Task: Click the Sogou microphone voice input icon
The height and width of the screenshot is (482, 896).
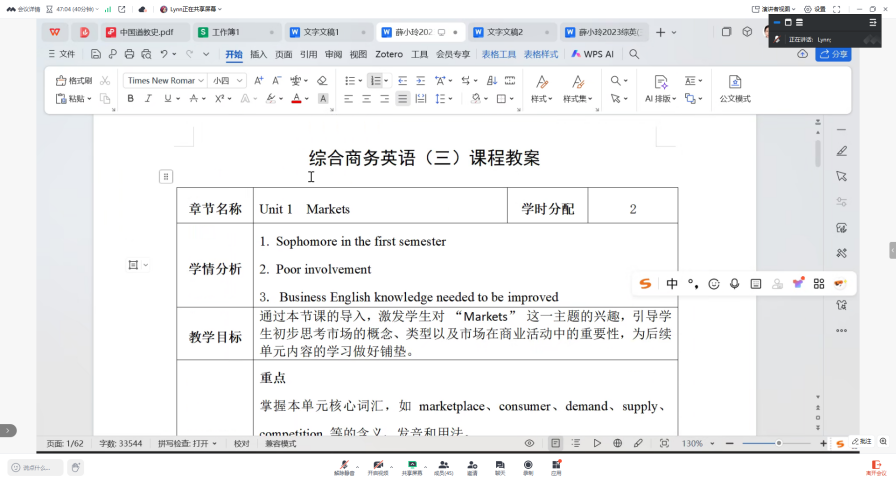Action: click(x=735, y=284)
